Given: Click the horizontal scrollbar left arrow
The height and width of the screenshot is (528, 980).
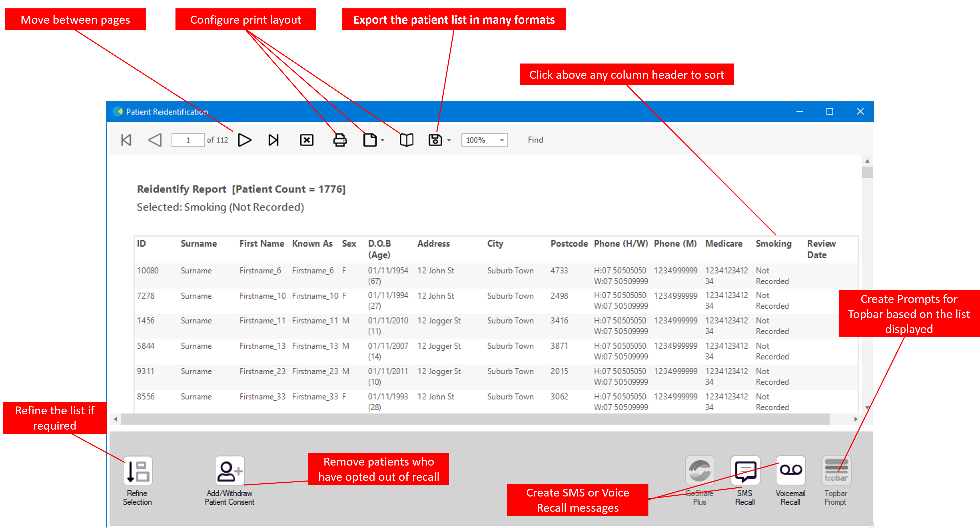Looking at the screenshot, I should 115,419.
